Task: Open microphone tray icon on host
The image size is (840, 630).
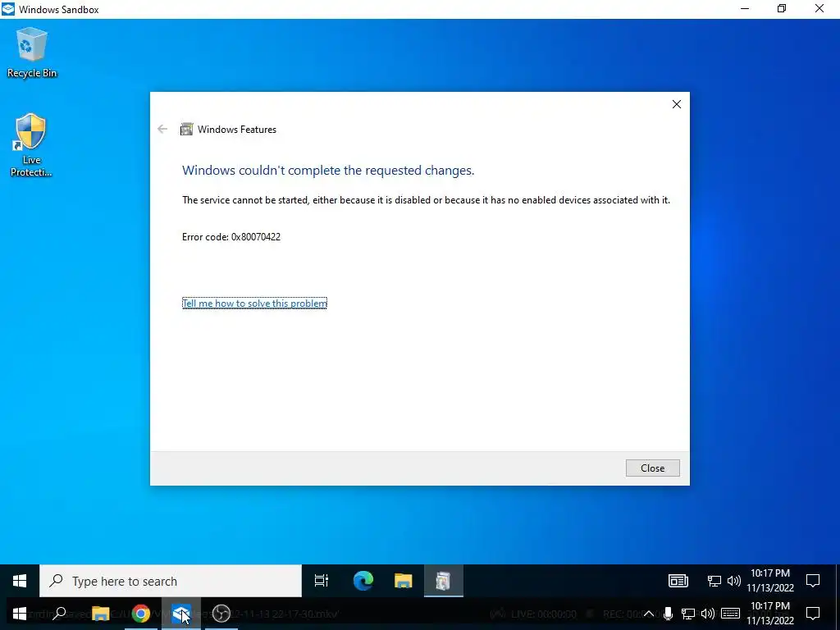Action: pos(668,614)
